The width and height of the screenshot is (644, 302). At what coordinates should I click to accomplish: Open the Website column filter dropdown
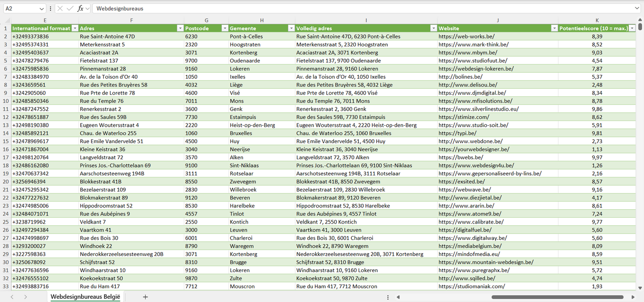pyautogui.click(x=554, y=28)
